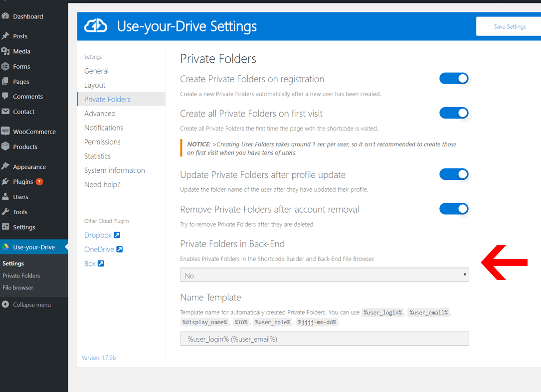Open Private Folders submenu under Use-your-Drive
Screen dimensions: 541x392
(x=21, y=275)
